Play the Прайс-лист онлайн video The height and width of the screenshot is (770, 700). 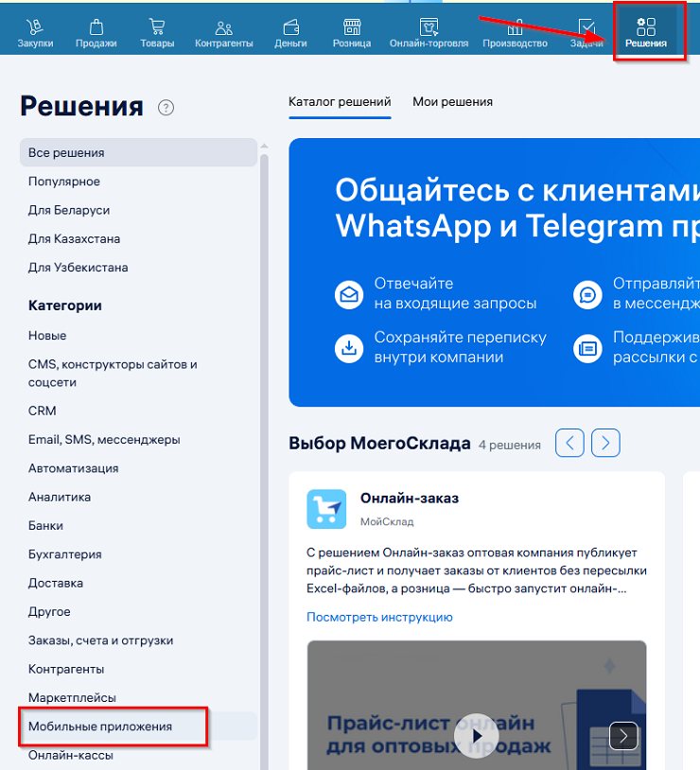point(476,736)
